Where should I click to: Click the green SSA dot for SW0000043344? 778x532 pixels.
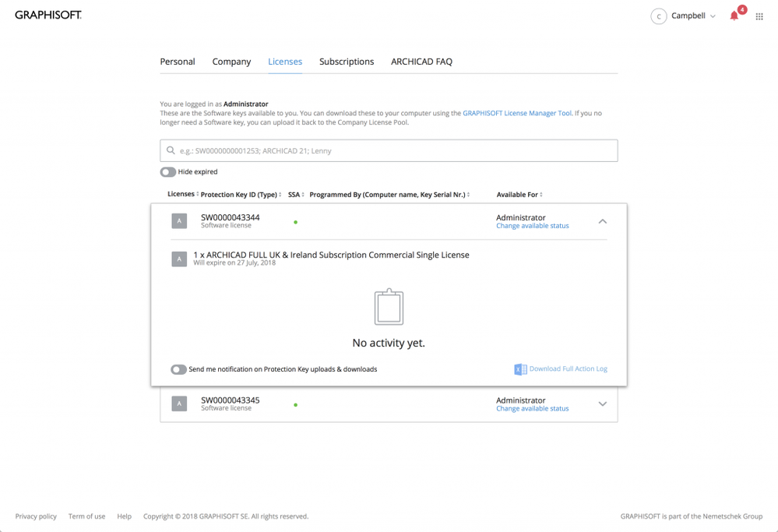(296, 222)
